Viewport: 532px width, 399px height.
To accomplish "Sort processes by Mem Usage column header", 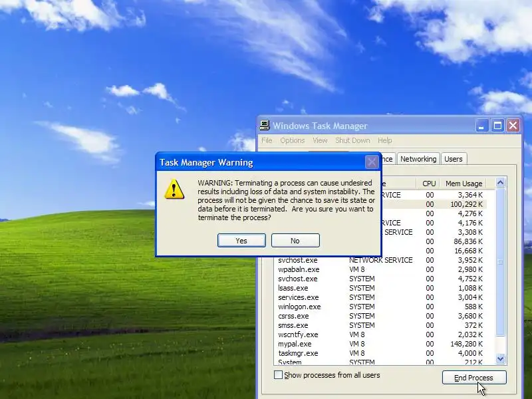I will pos(464,184).
